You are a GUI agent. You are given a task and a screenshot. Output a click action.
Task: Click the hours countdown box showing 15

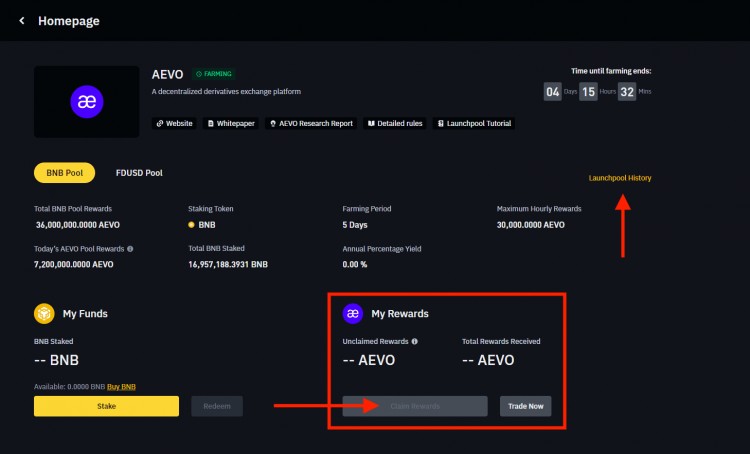coord(588,91)
